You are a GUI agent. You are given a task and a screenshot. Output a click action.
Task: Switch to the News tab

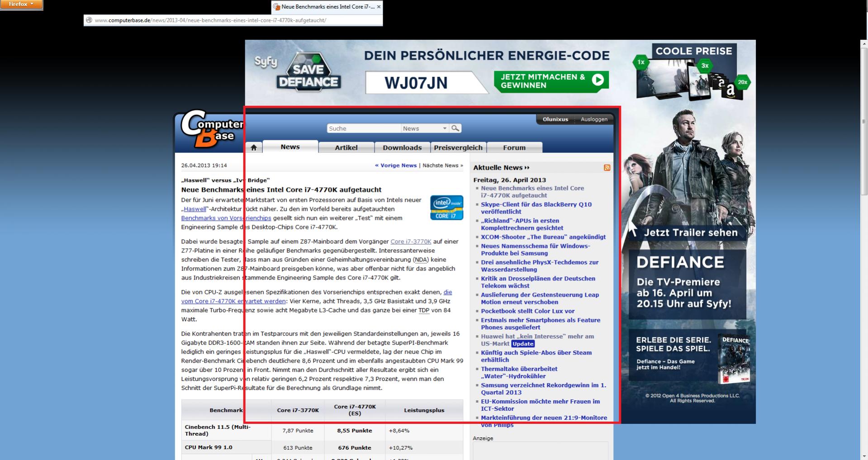[290, 147]
